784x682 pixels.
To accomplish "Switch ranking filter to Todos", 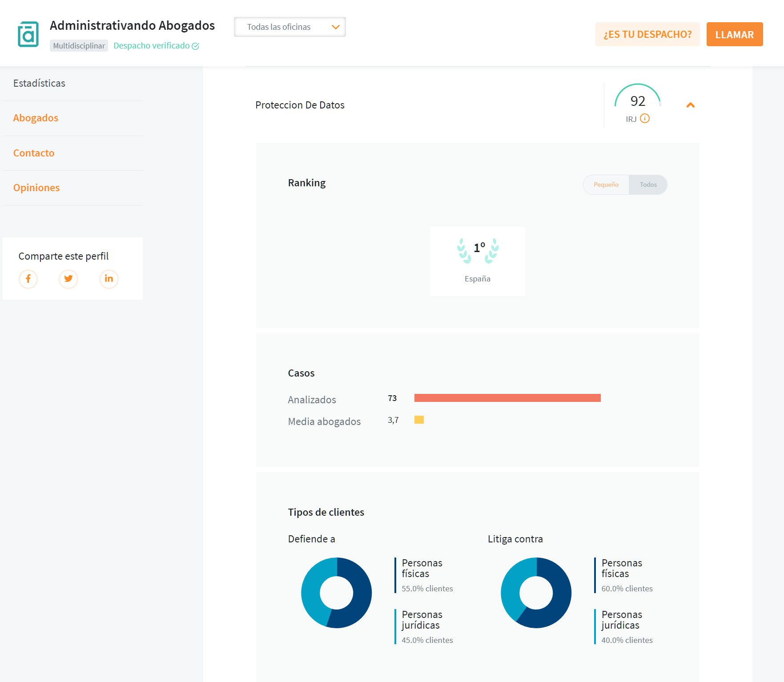I will tap(648, 185).
